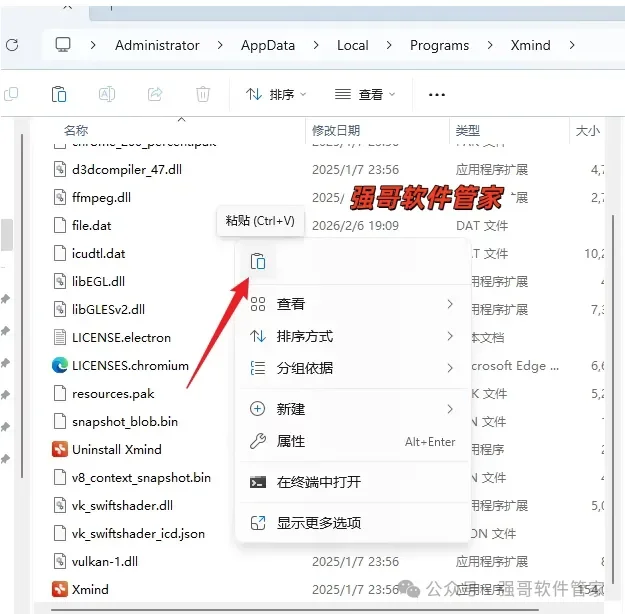This screenshot has height=614, width=625.
Task: Sort by 修改日期 column header
Action: click(336, 130)
